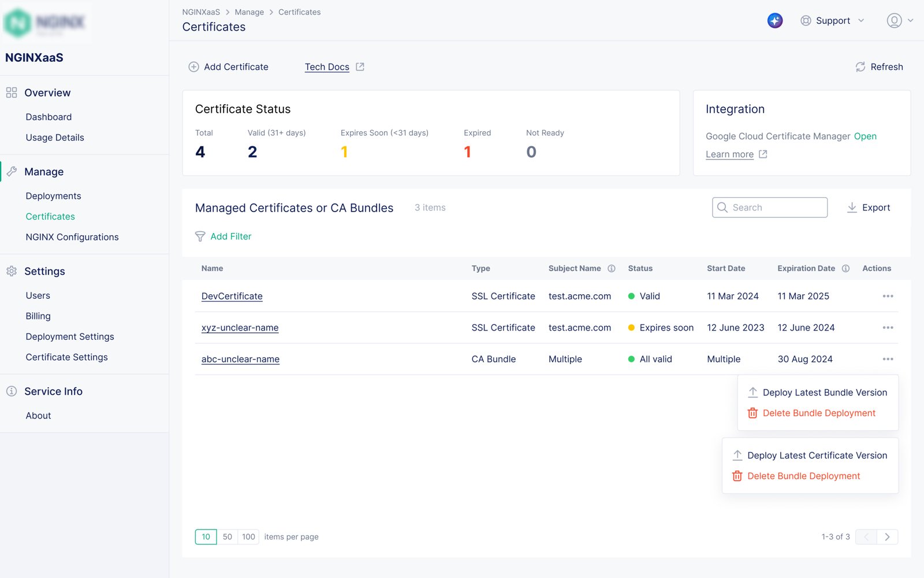
Task: Click the Add Certificate plus button
Action: tap(194, 67)
